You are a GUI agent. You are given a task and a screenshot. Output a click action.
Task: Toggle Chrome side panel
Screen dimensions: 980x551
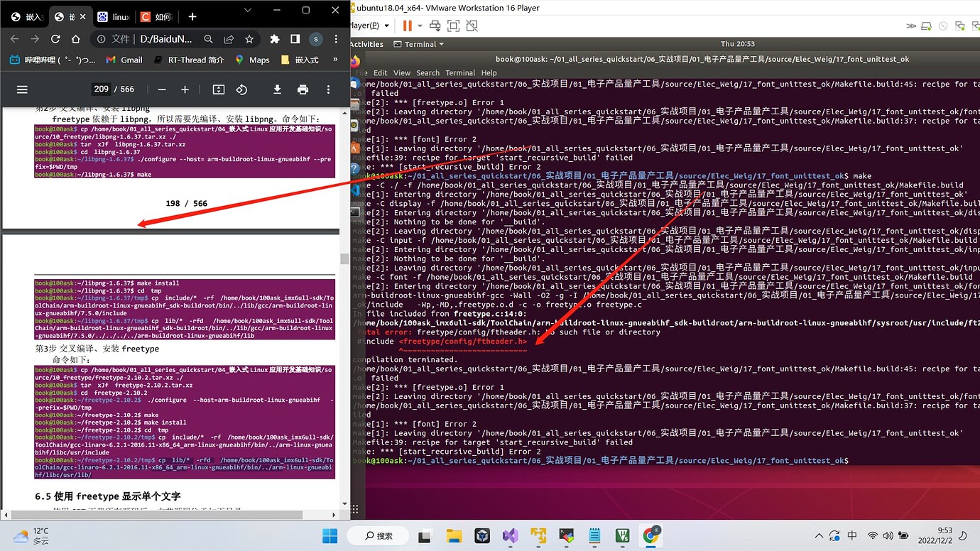coord(295,39)
